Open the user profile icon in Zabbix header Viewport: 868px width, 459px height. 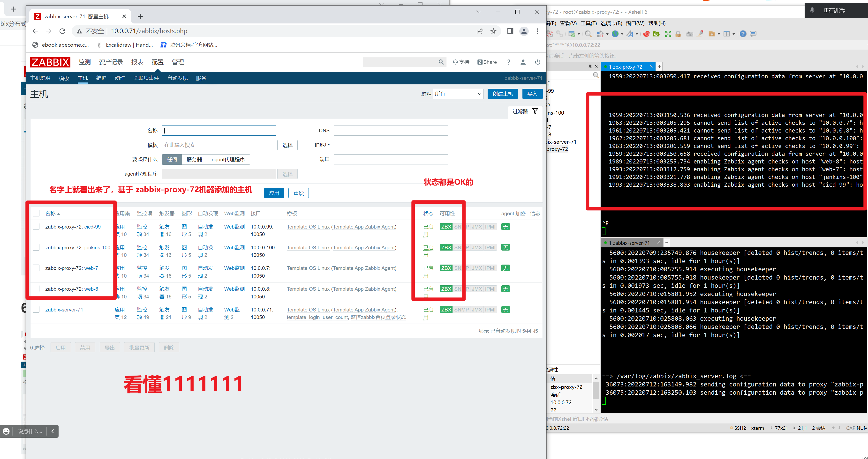523,62
